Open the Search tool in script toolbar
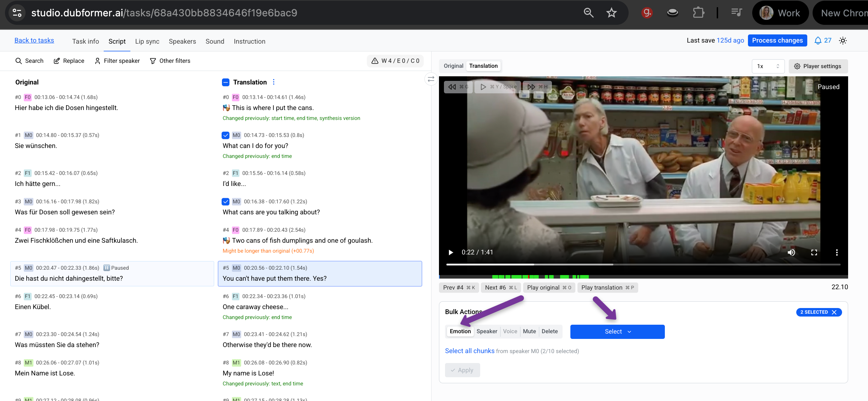 [x=29, y=61]
